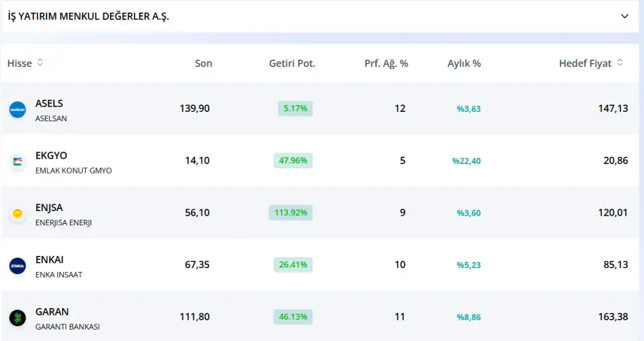Screen dimensions: 644x341
Task: Click the Son column header
Action: tap(203, 64)
